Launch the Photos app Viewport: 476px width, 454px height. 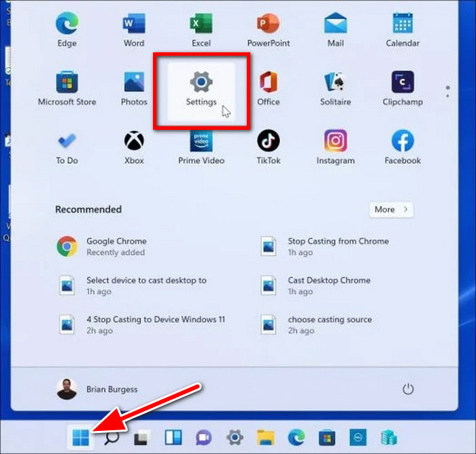[134, 88]
